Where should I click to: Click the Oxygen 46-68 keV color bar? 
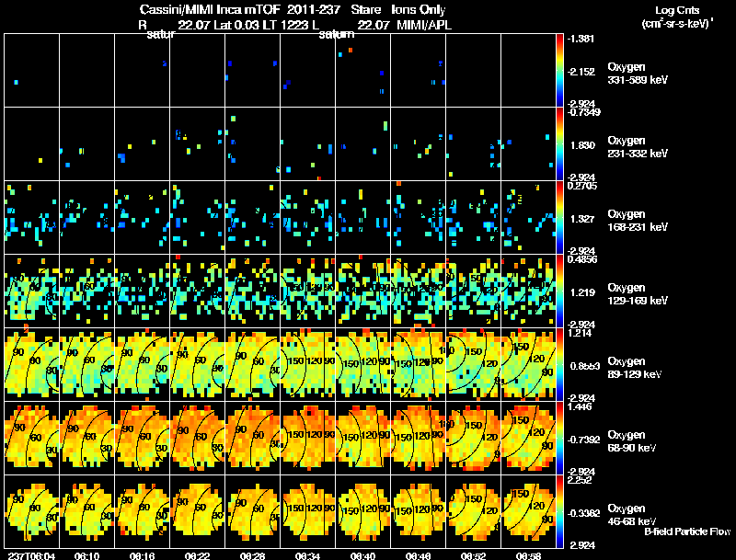(x=559, y=511)
